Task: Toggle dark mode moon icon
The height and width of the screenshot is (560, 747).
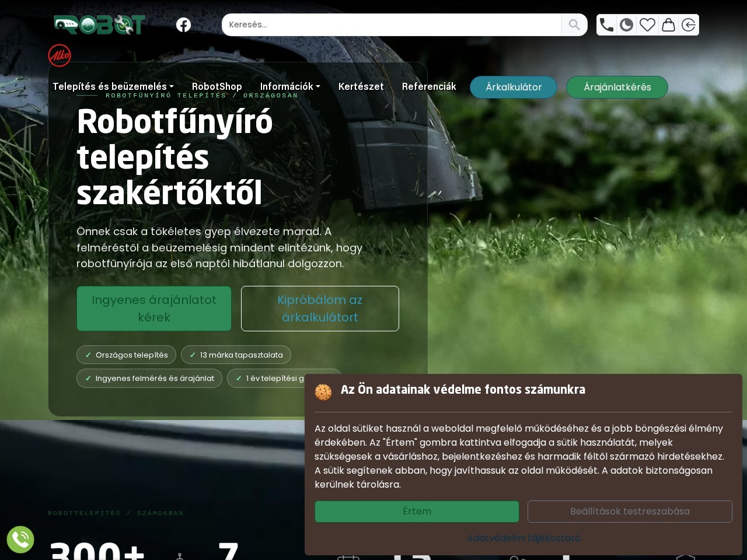Action: (627, 24)
